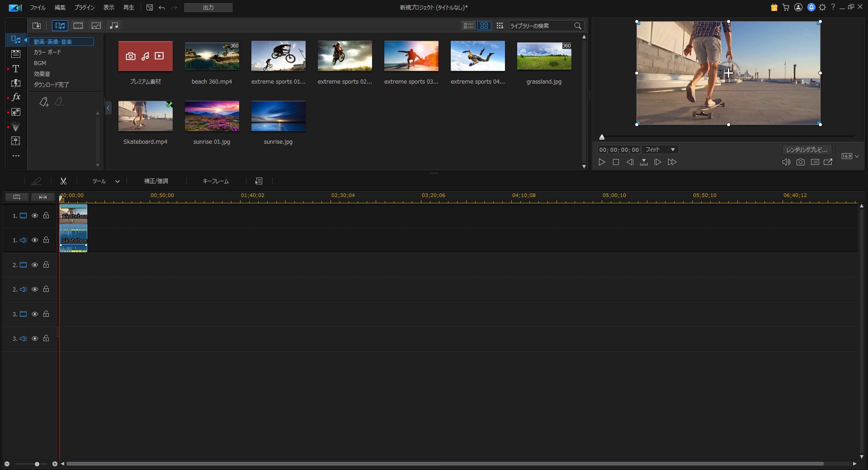
Task: Take a snapshot with camera icon
Action: [800, 162]
